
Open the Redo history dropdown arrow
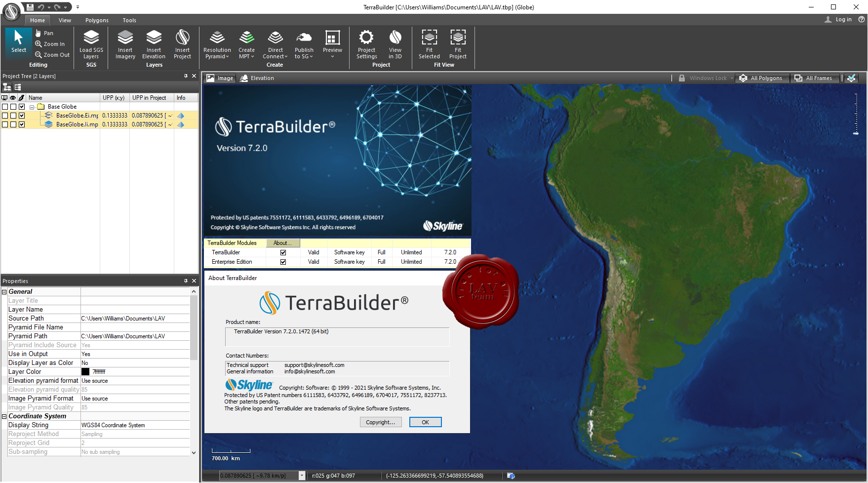[x=65, y=7]
